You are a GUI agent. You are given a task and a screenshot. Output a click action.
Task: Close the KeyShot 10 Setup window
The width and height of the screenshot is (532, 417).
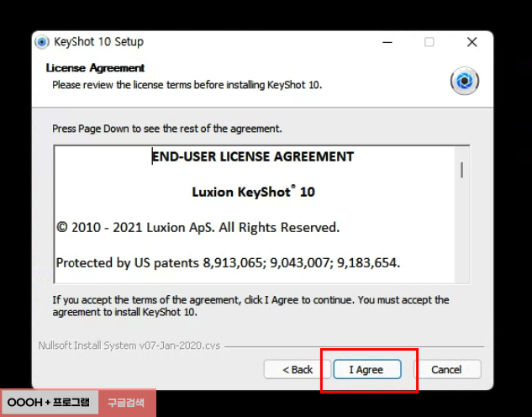tap(472, 42)
